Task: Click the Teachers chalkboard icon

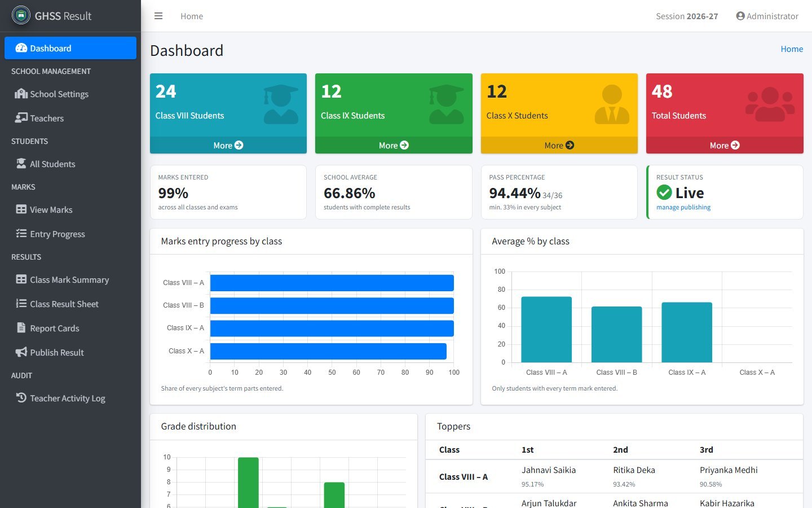Action: (21, 118)
